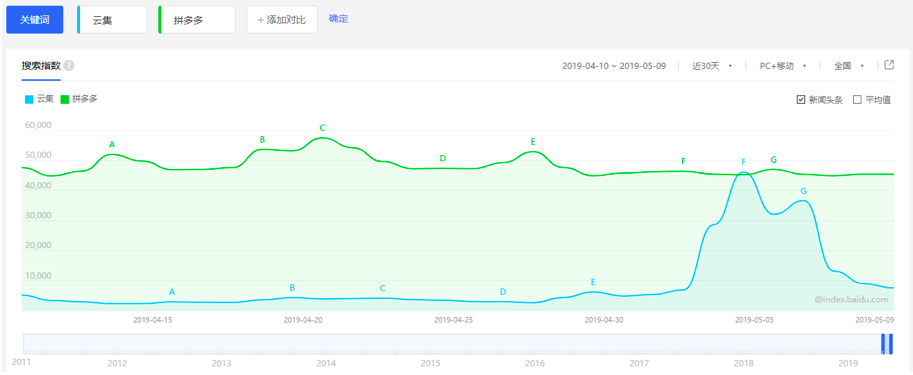
Task: Click year 2012 on the bottom timeline
Action: 117,363
